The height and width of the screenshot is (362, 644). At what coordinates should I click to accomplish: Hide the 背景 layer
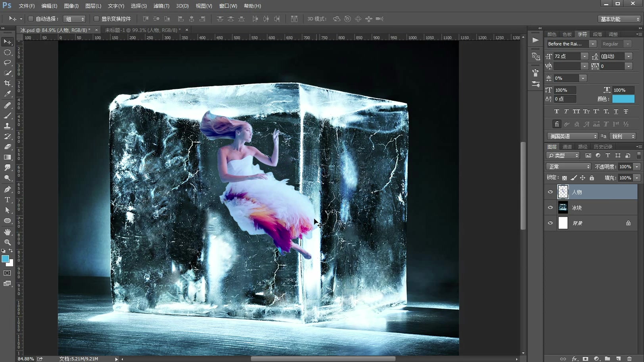(550, 223)
